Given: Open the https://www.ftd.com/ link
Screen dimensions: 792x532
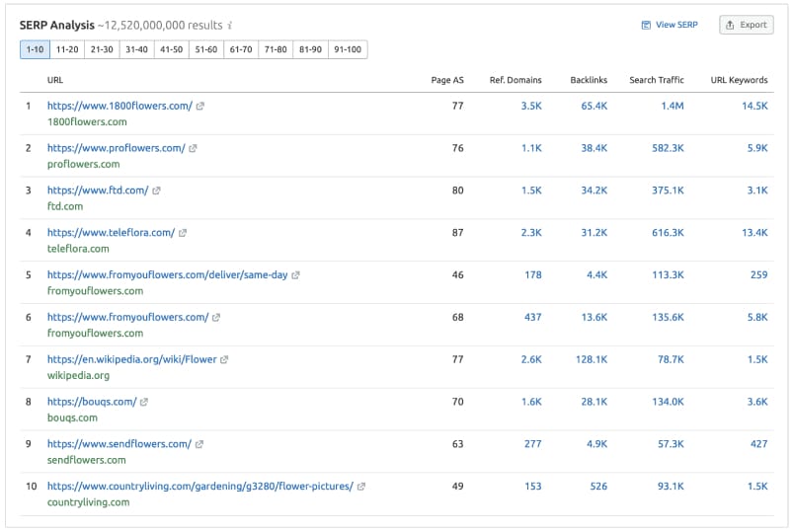Looking at the screenshot, I should point(98,190).
